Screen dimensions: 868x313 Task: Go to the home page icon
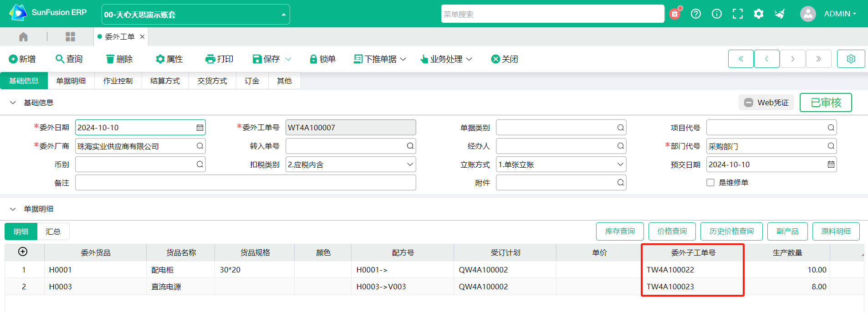pyautogui.click(x=24, y=36)
